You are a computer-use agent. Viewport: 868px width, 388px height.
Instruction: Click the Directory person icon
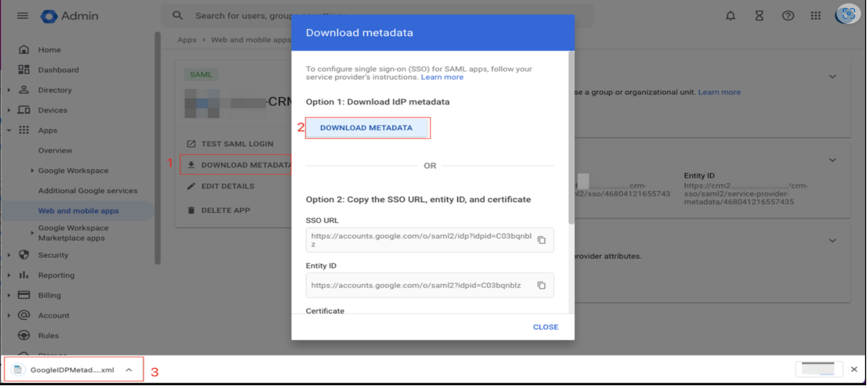pyautogui.click(x=24, y=90)
